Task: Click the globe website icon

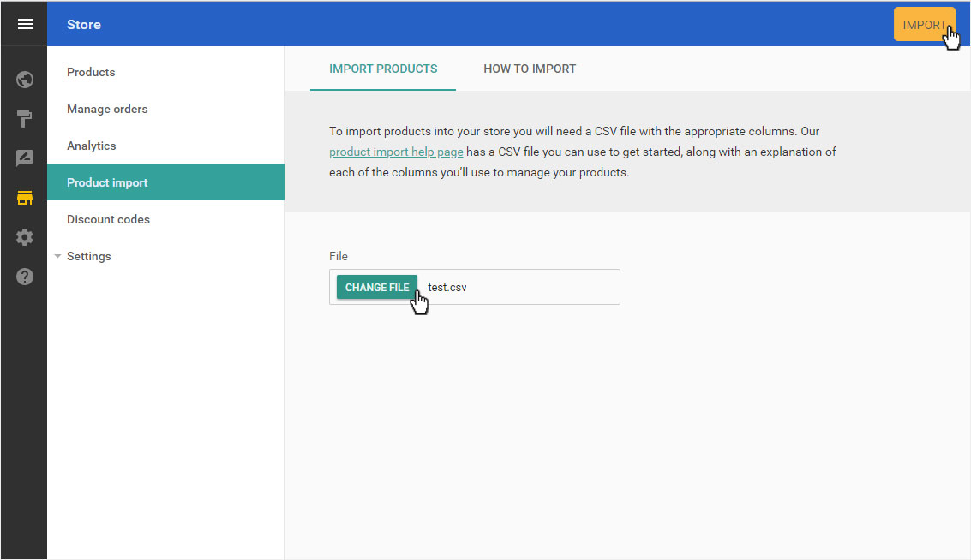Action: click(x=25, y=80)
